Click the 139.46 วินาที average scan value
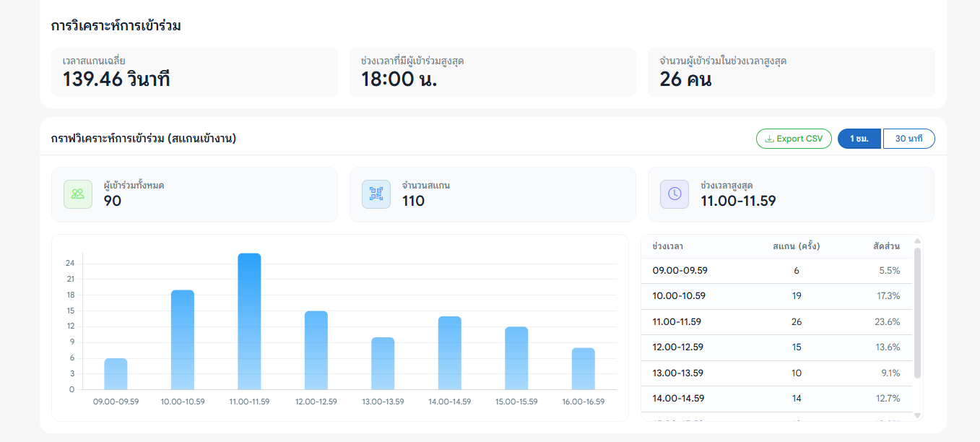The height and width of the screenshot is (442, 980). click(116, 79)
